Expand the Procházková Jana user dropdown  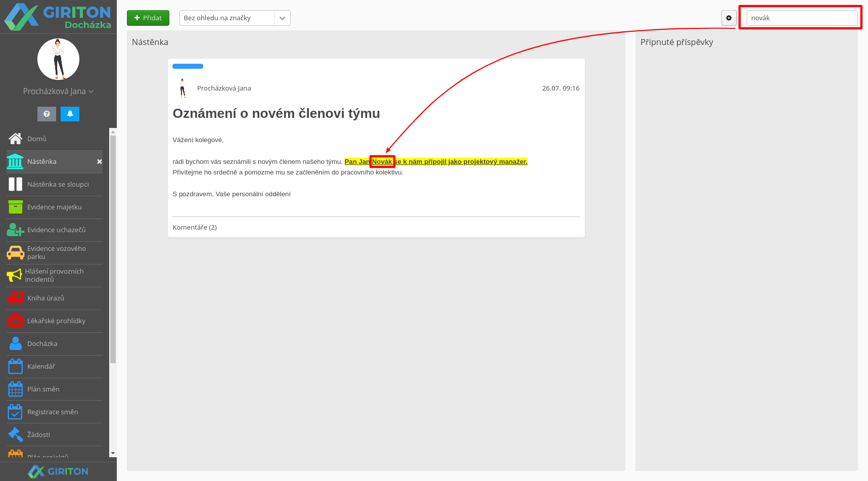tap(58, 92)
